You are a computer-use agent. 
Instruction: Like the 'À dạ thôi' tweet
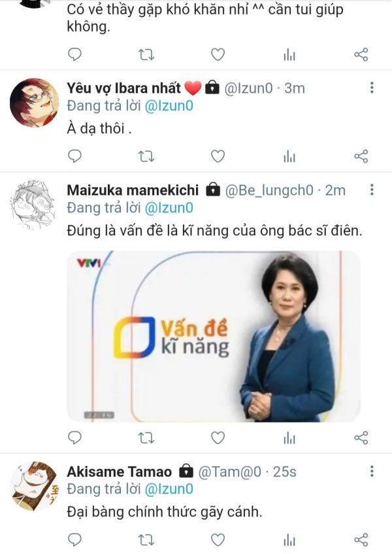click(218, 156)
